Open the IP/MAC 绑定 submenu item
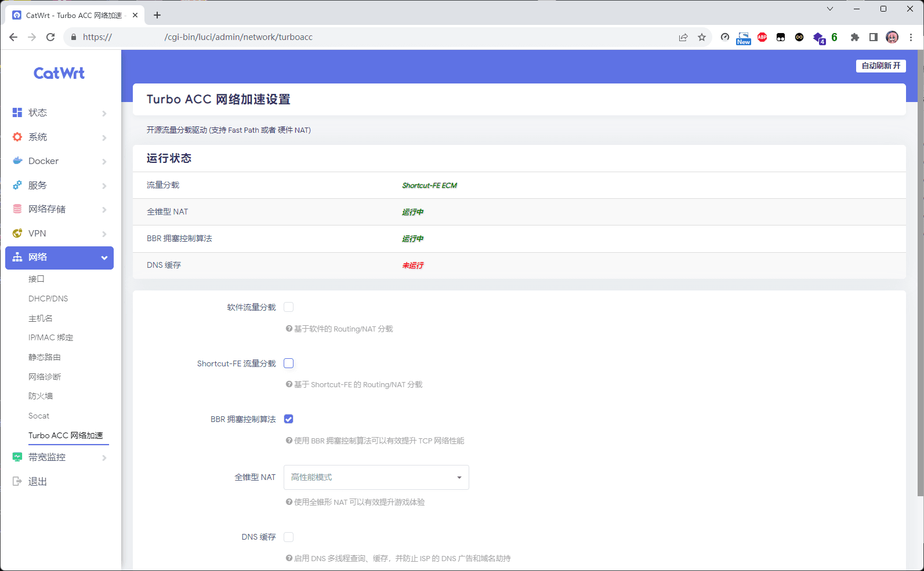 tap(51, 337)
